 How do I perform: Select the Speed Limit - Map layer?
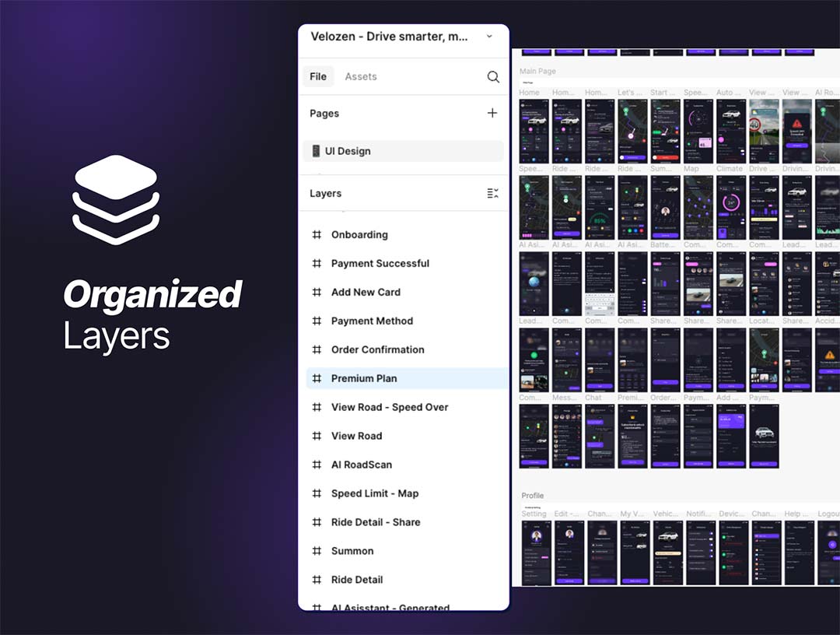[x=375, y=493]
